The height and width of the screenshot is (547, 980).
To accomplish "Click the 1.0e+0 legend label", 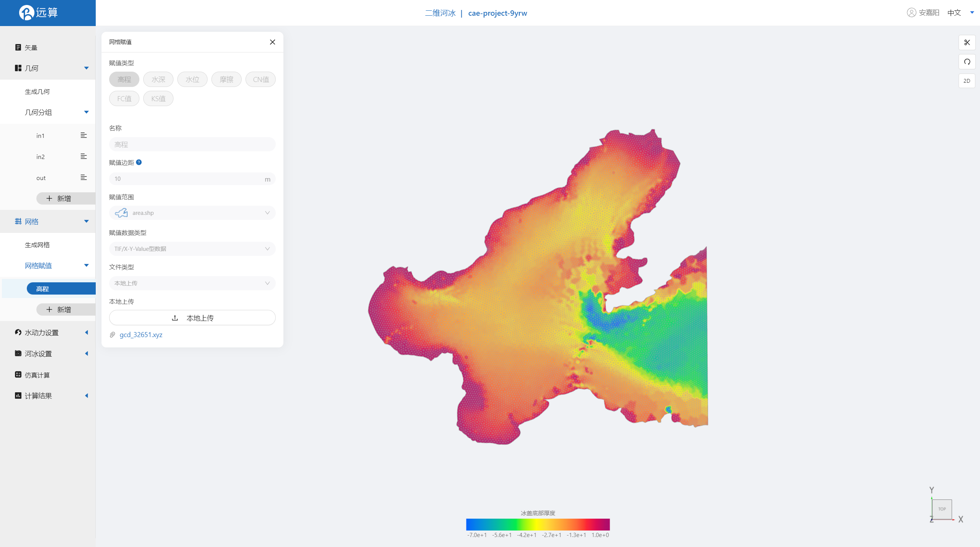I will point(600,535).
